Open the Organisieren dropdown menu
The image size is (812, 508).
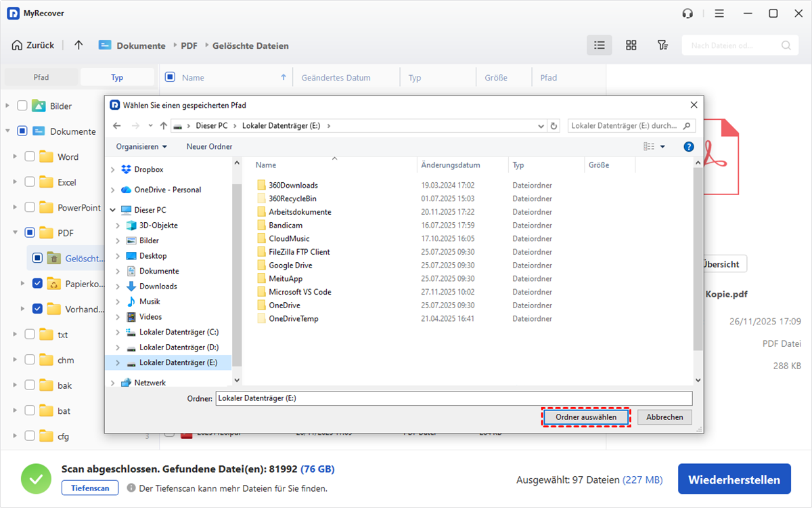pyautogui.click(x=141, y=147)
